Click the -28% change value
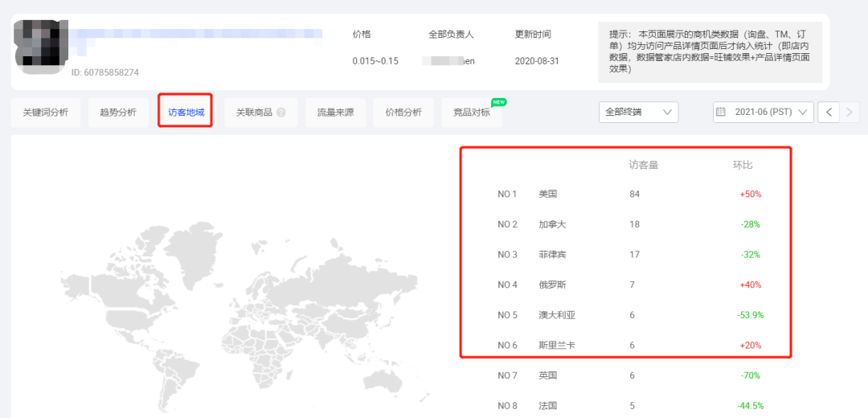Viewport: 868px width, 418px height. pyautogui.click(x=751, y=224)
